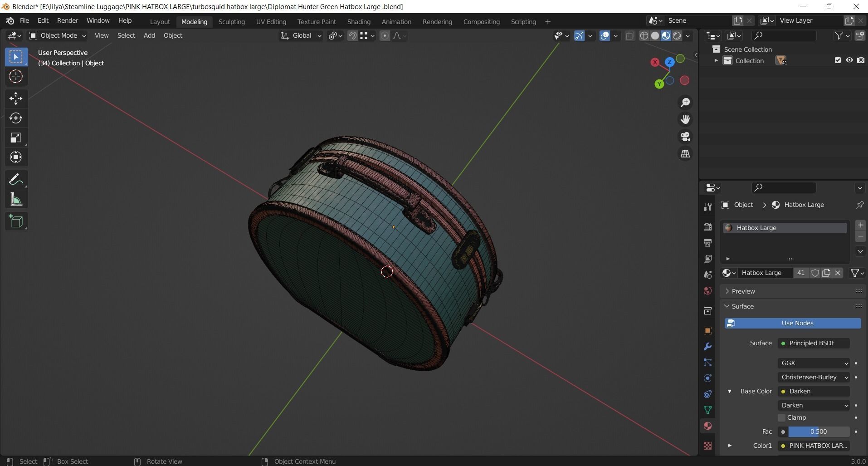Viewport: 868px width, 466px height.
Task: Toggle camera view icon
Action: pyautogui.click(x=685, y=137)
